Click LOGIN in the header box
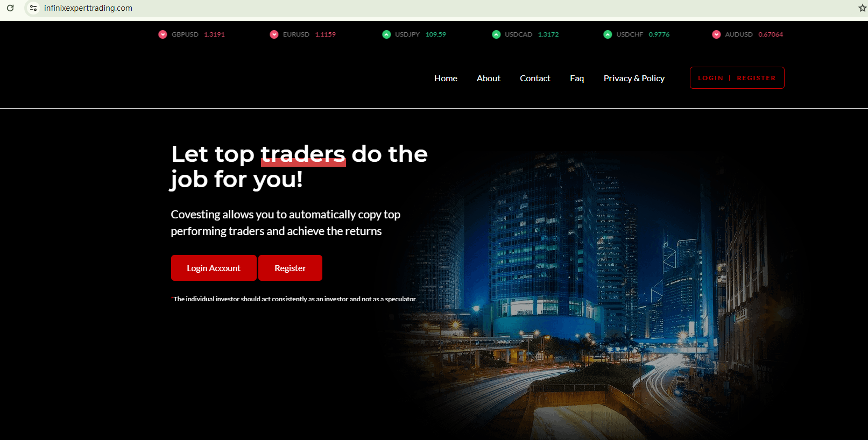This screenshot has height=440, width=868. (x=710, y=78)
